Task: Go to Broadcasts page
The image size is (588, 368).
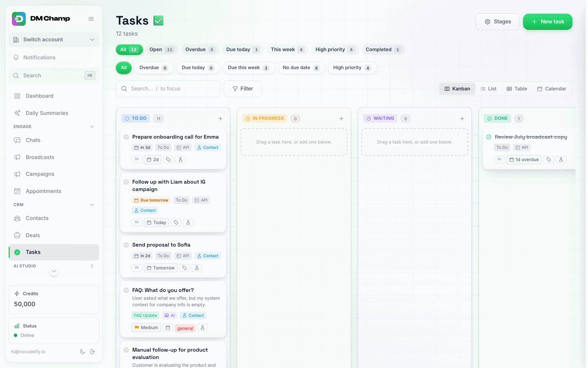Action: (54, 157)
